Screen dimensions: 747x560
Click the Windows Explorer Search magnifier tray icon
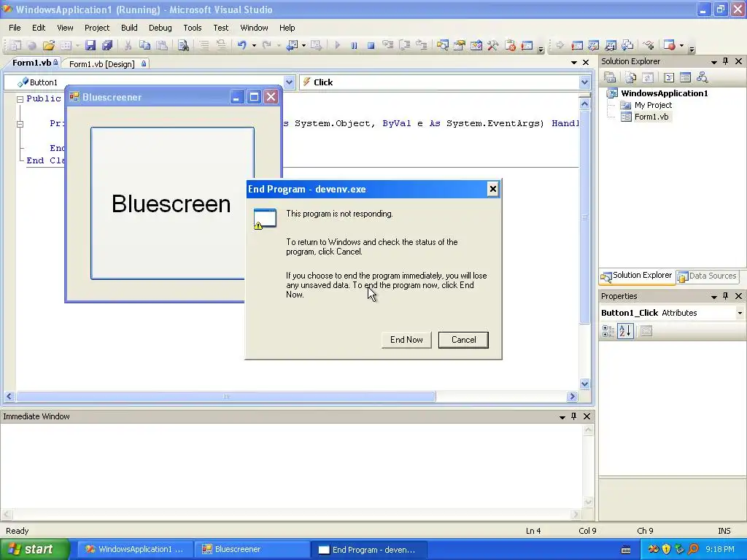click(693, 549)
